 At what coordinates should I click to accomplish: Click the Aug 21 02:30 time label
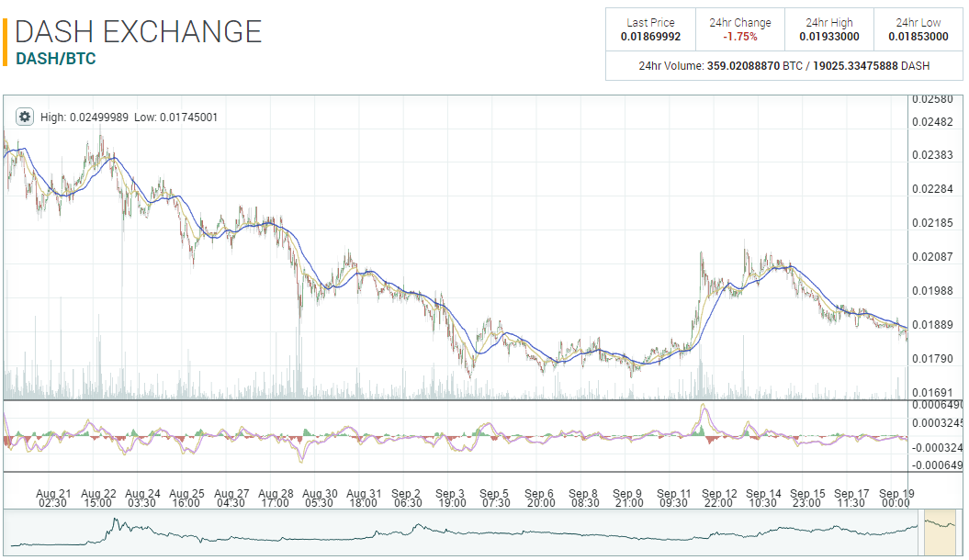pyautogui.click(x=53, y=498)
